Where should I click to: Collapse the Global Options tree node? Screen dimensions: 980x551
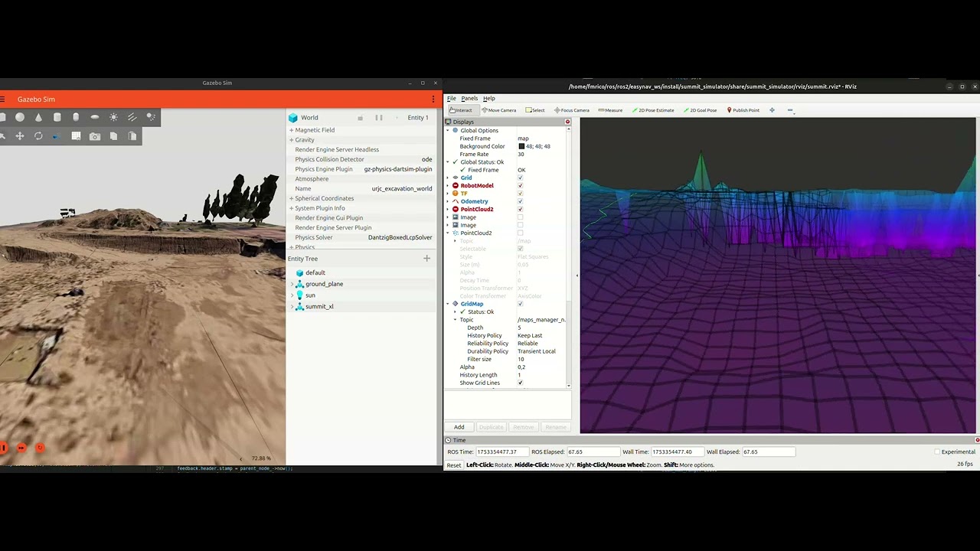point(448,131)
